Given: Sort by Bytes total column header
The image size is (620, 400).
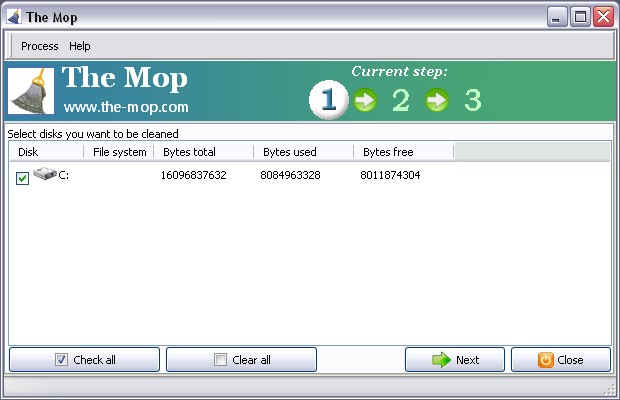Looking at the screenshot, I should [x=203, y=152].
